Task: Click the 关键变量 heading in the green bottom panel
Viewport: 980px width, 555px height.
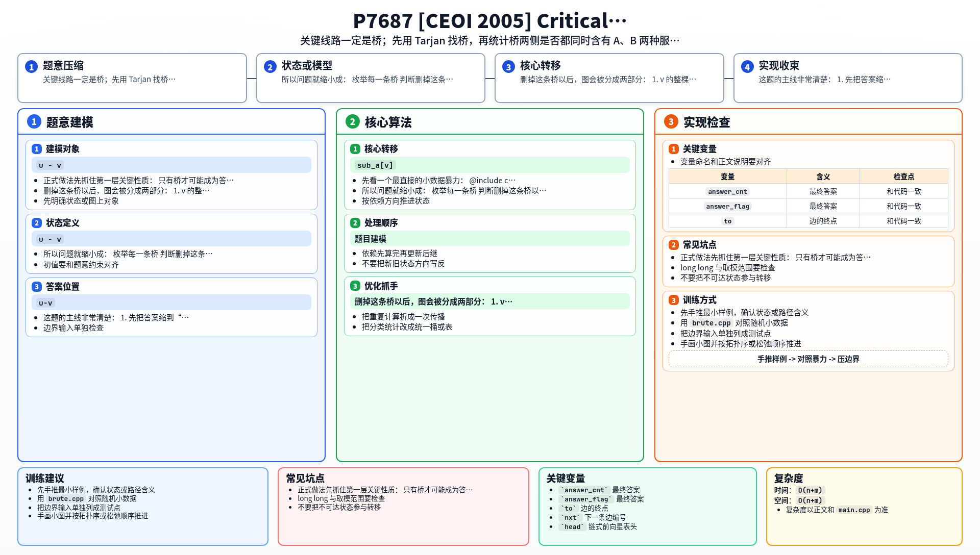Action: point(566,478)
